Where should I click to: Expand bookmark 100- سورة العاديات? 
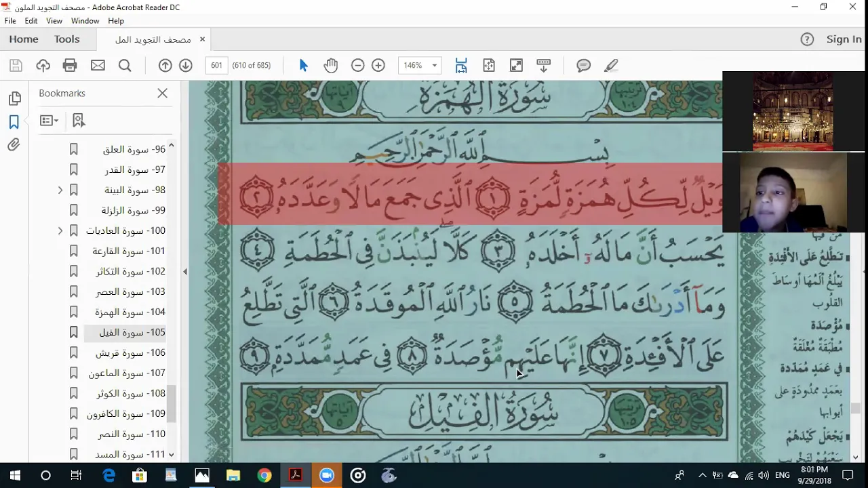(x=60, y=231)
